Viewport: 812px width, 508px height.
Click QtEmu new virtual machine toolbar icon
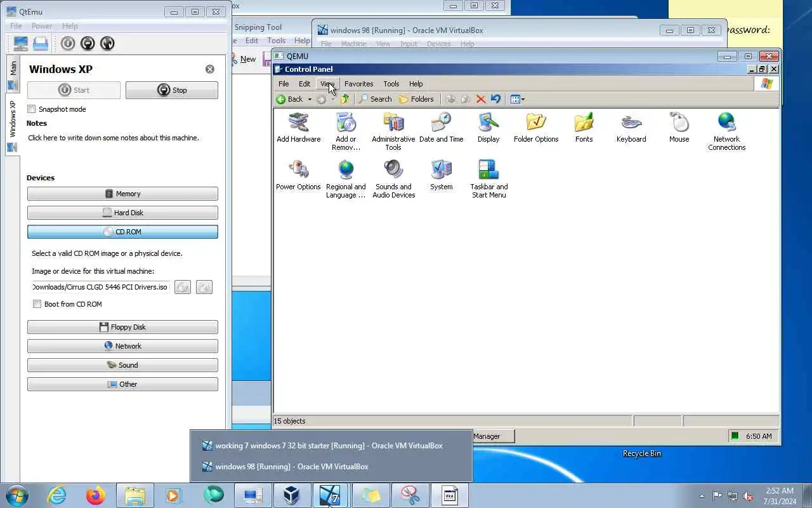[x=21, y=43]
